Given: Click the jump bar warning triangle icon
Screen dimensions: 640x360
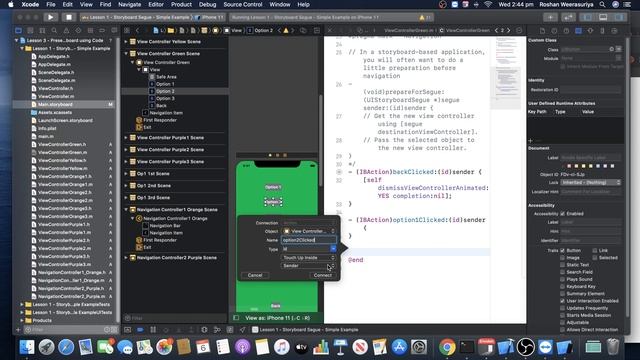Looking at the screenshot, I should point(286,31).
